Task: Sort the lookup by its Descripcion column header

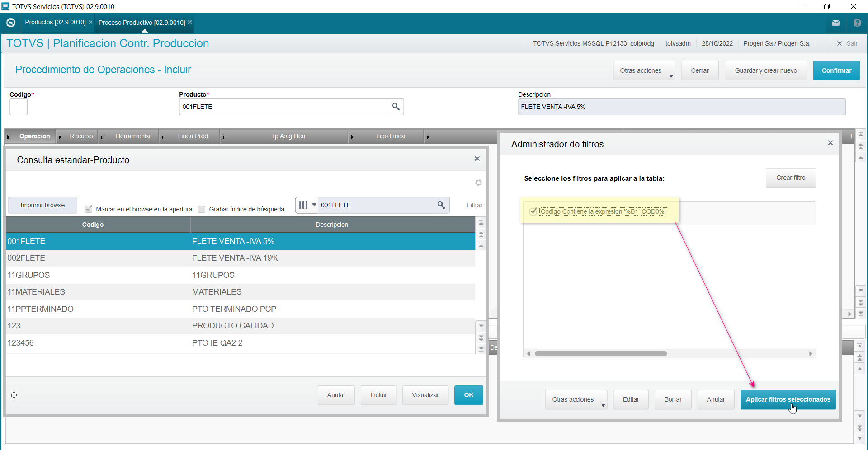Action: click(x=332, y=225)
